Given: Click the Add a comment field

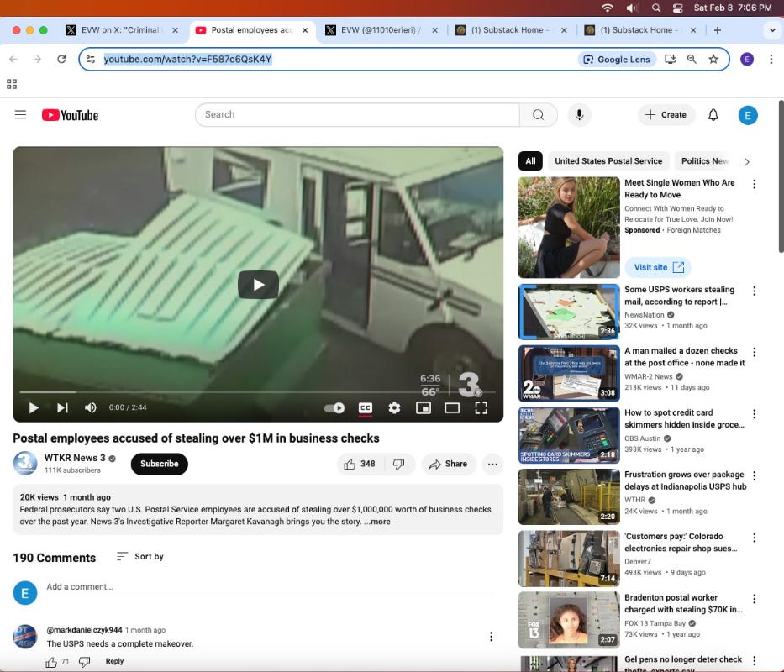Looking at the screenshot, I should coord(270,587).
